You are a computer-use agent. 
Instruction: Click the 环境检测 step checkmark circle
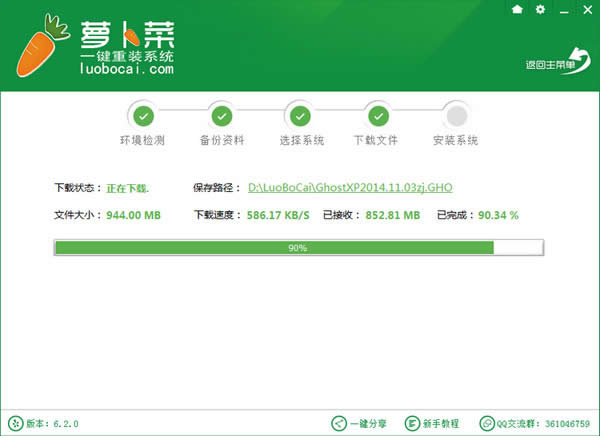pyautogui.click(x=143, y=114)
